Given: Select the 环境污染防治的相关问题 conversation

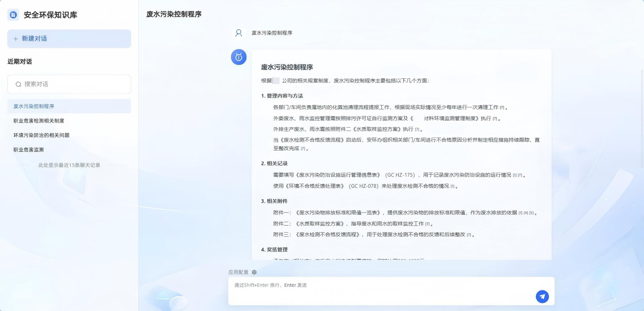Looking at the screenshot, I should click(41, 135).
